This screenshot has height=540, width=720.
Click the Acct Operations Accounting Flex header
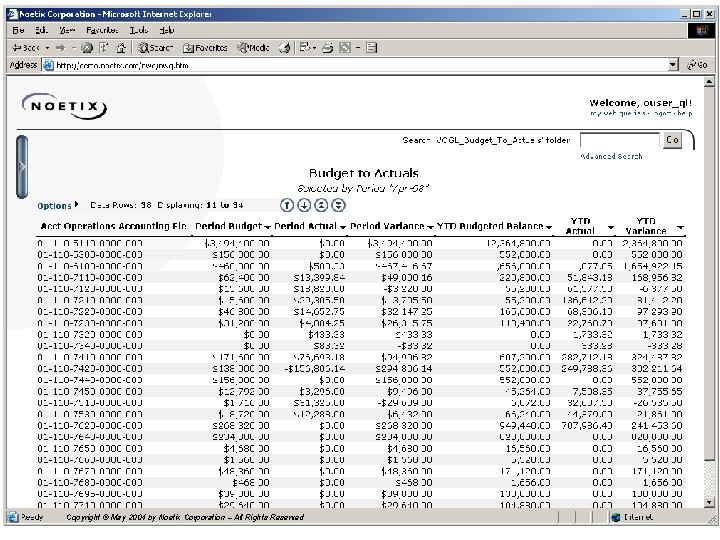coord(113,226)
